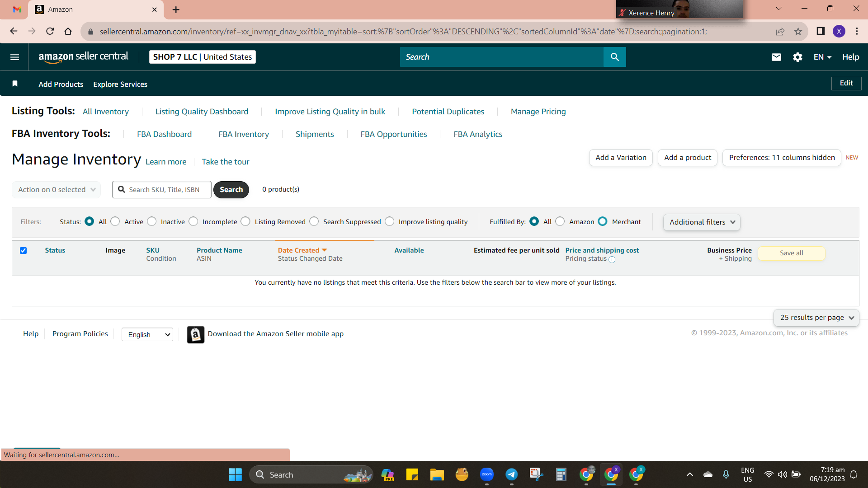Click the Pricing status info icon
This screenshot has width=868, height=488.
tap(612, 259)
